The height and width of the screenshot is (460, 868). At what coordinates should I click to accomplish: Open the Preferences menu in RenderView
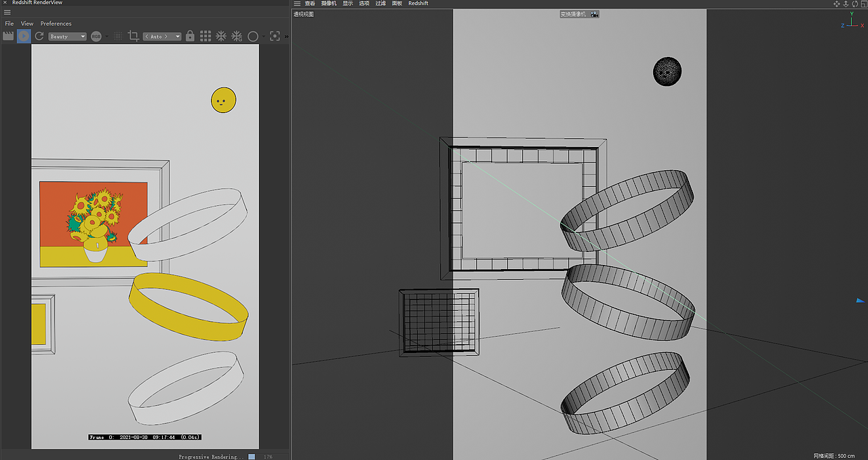[56, 24]
